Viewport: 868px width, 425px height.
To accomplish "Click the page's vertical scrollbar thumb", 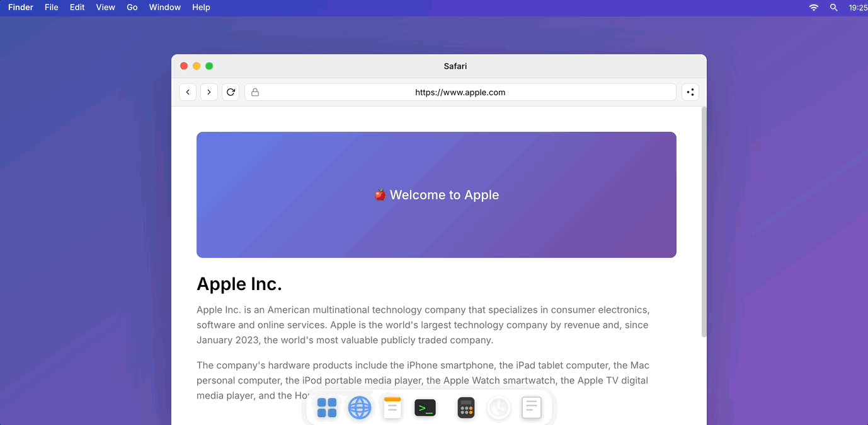I will 704,222.
